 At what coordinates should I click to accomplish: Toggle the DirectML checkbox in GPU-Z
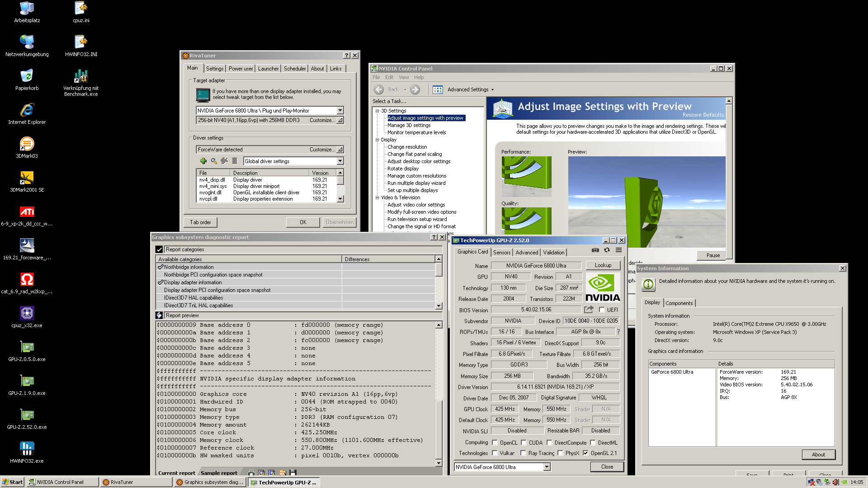tap(593, 442)
